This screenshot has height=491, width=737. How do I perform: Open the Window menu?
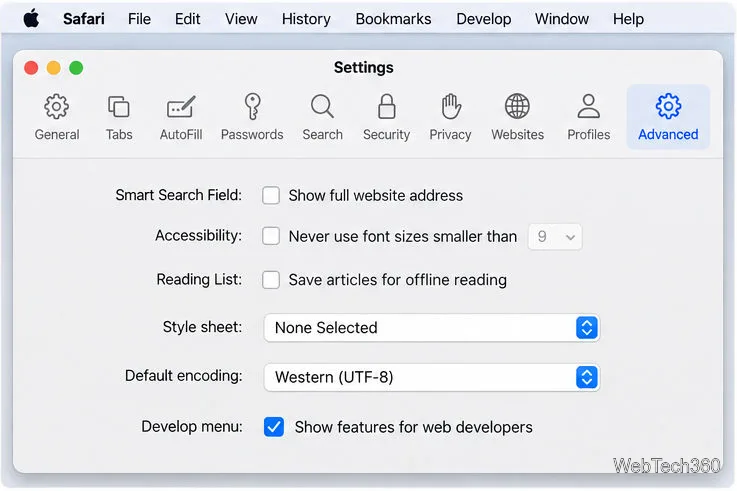[562, 19]
